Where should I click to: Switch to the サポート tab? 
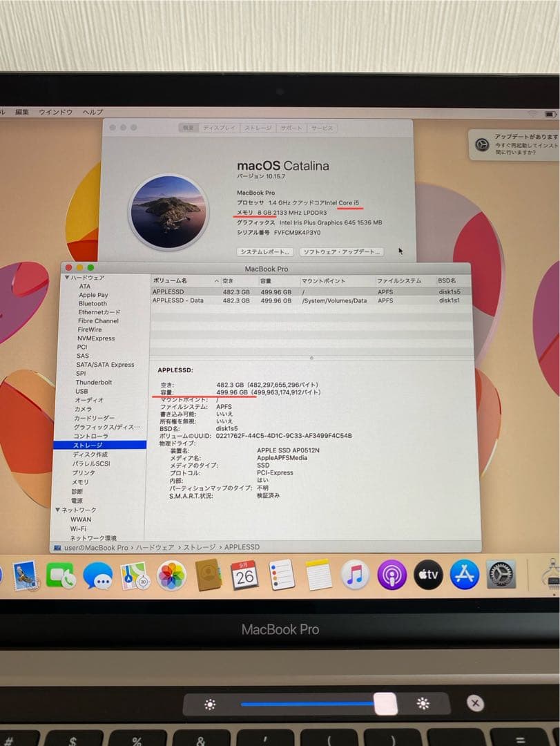point(291,128)
